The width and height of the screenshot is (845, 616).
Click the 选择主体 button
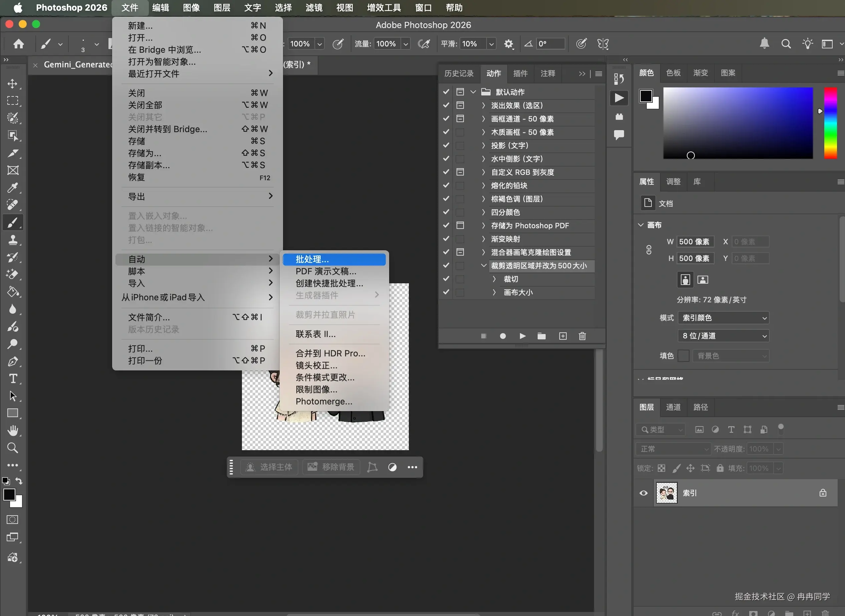269,467
